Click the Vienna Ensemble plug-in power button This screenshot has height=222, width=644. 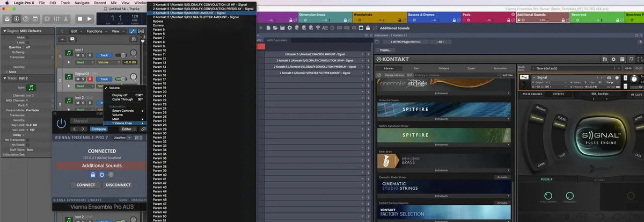tap(62, 123)
